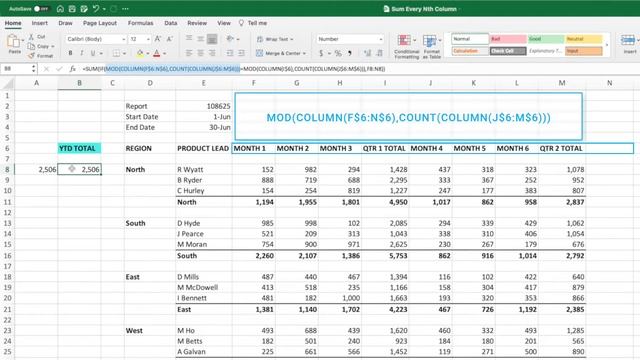Switch to the Insert tab

pos(40,23)
